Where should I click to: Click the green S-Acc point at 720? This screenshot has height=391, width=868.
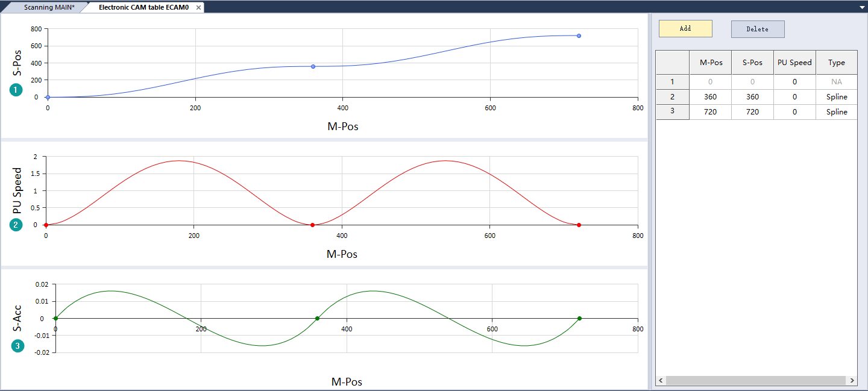579,318
